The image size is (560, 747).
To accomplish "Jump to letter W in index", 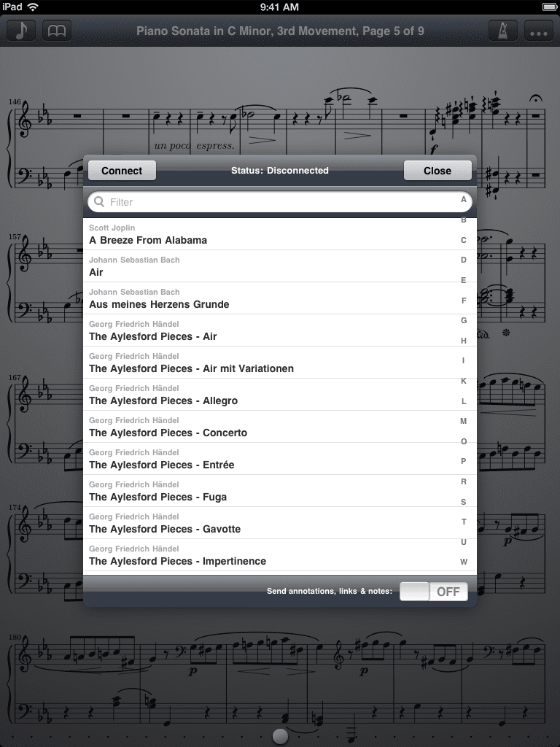I will coord(463,562).
